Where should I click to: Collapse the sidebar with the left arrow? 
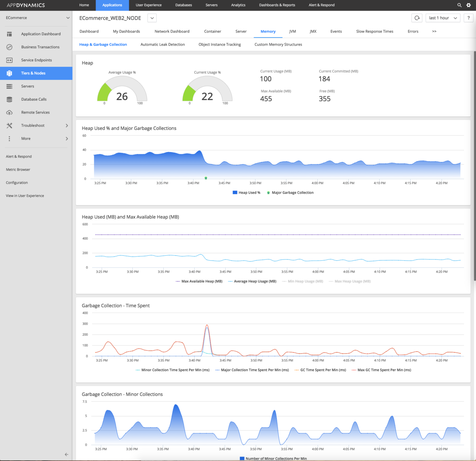(66, 455)
